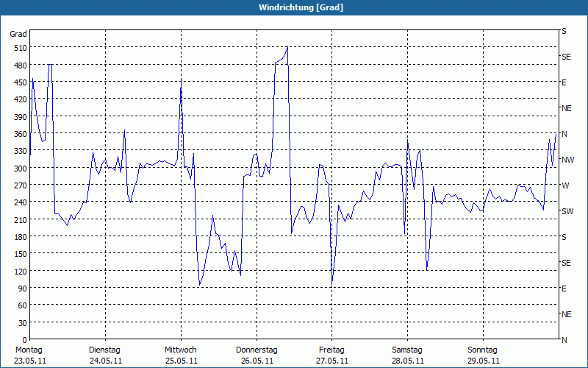Click the 240 degree axis label
Viewport: 588px width, 368px height.
tap(21, 202)
